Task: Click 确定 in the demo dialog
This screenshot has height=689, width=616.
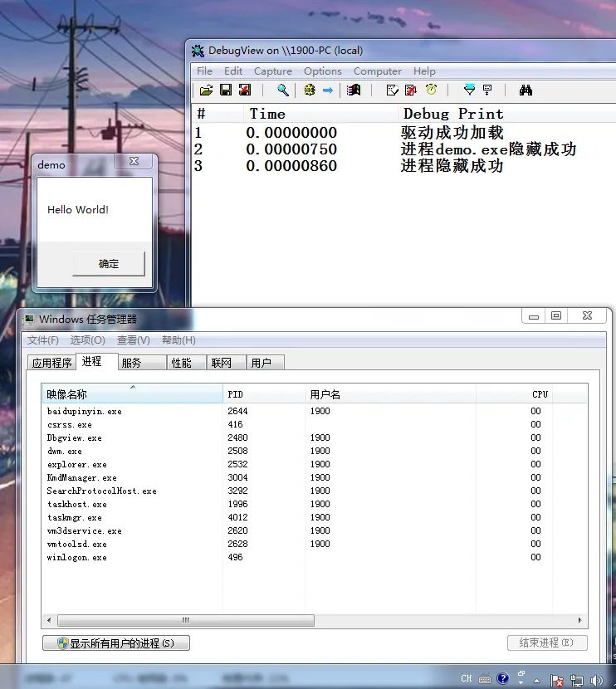Action: pyautogui.click(x=109, y=264)
